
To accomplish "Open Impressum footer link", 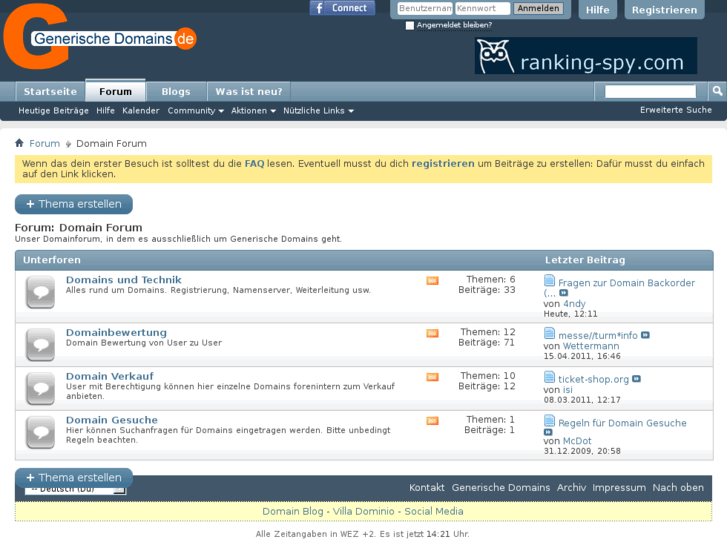I will [x=619, y=487].
